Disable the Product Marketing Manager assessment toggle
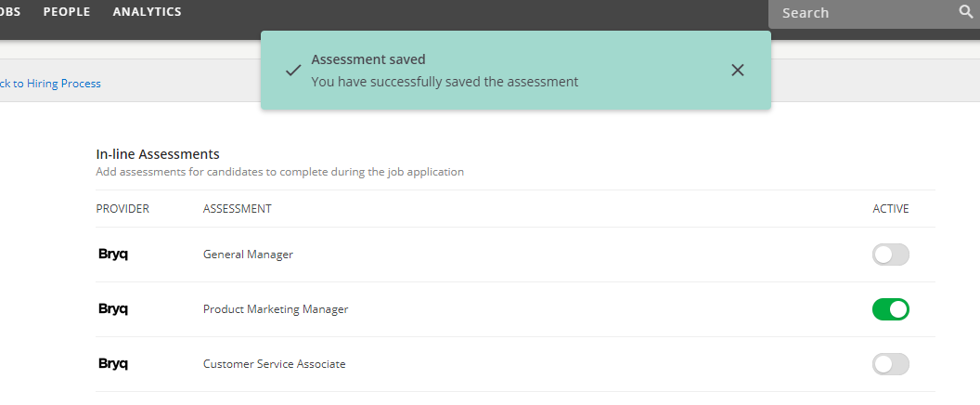 pyautogui.click(x=890, y=309)
